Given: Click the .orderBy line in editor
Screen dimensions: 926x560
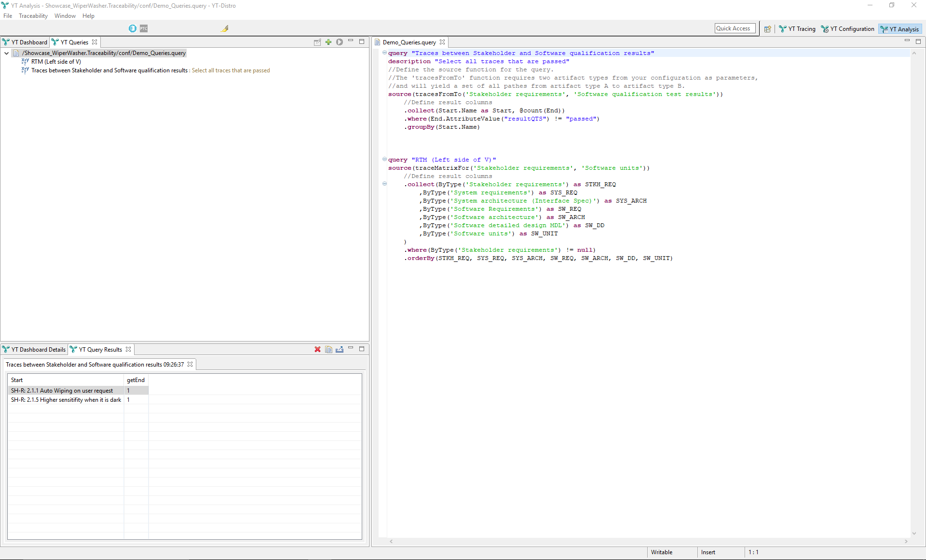Looking at the screenshot, I should pyautogui.click(x=538, y=258).
